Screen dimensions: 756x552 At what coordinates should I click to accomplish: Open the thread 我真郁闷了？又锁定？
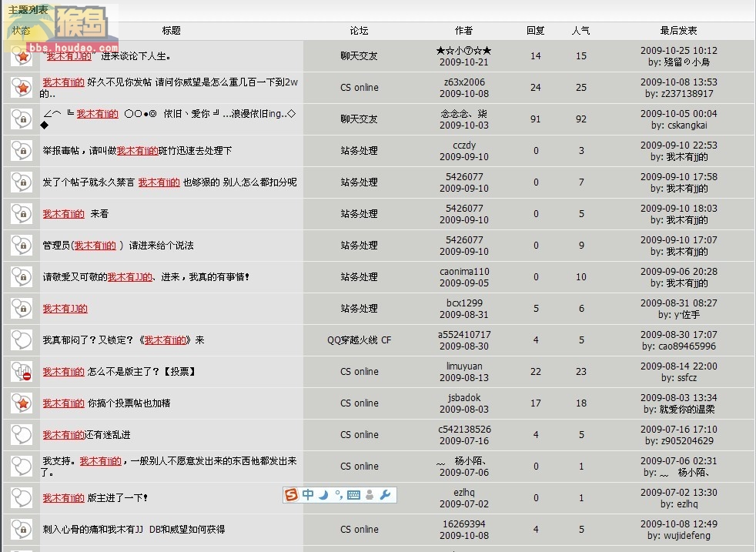tap(123, 340)
